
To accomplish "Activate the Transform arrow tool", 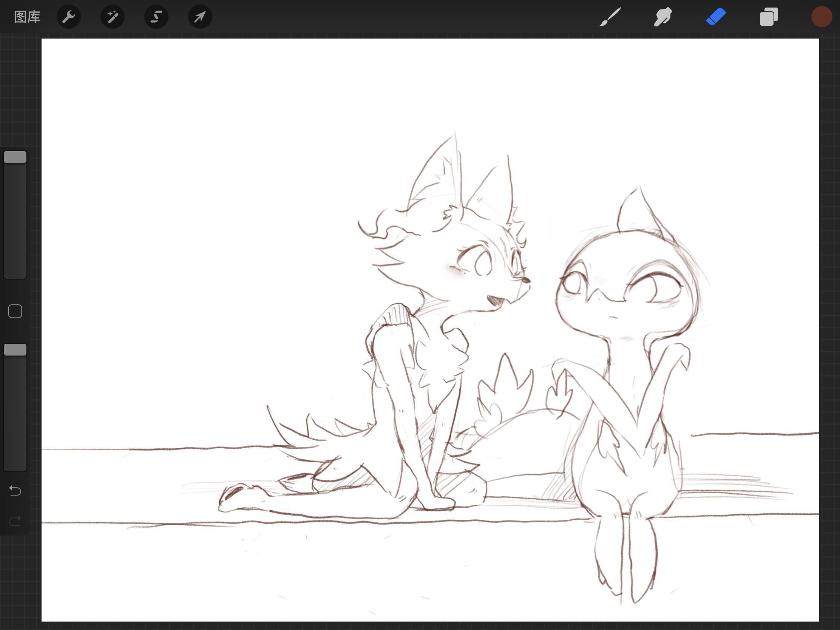I will click(x=200, y=17).
